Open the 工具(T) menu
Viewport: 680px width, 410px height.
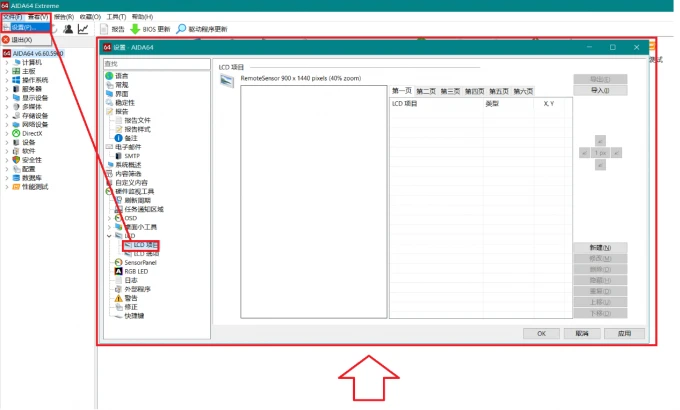click(116, 17)
